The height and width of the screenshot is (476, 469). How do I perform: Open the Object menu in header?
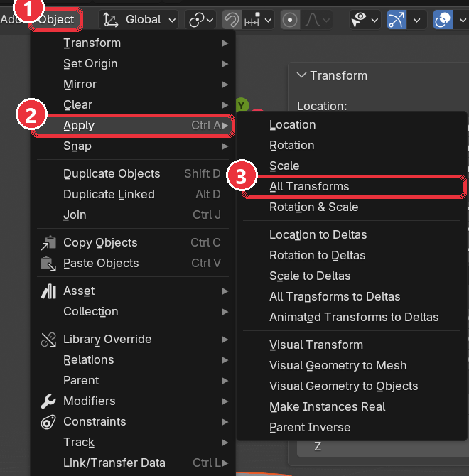click(56, 20)
